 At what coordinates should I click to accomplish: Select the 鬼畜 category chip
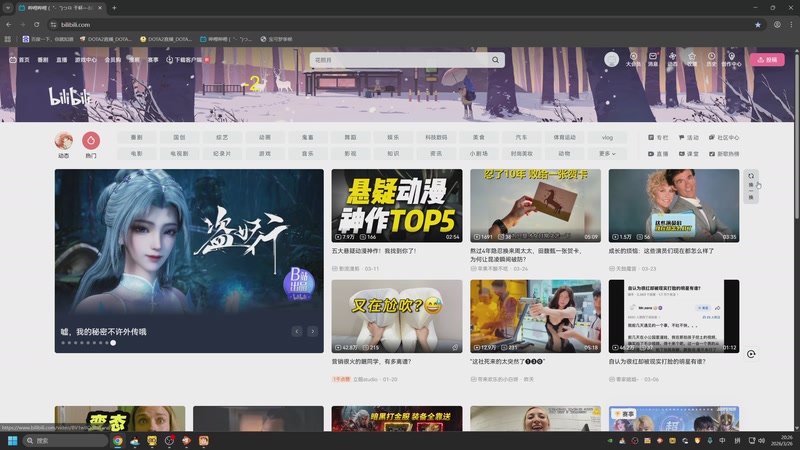pos(307,138)
